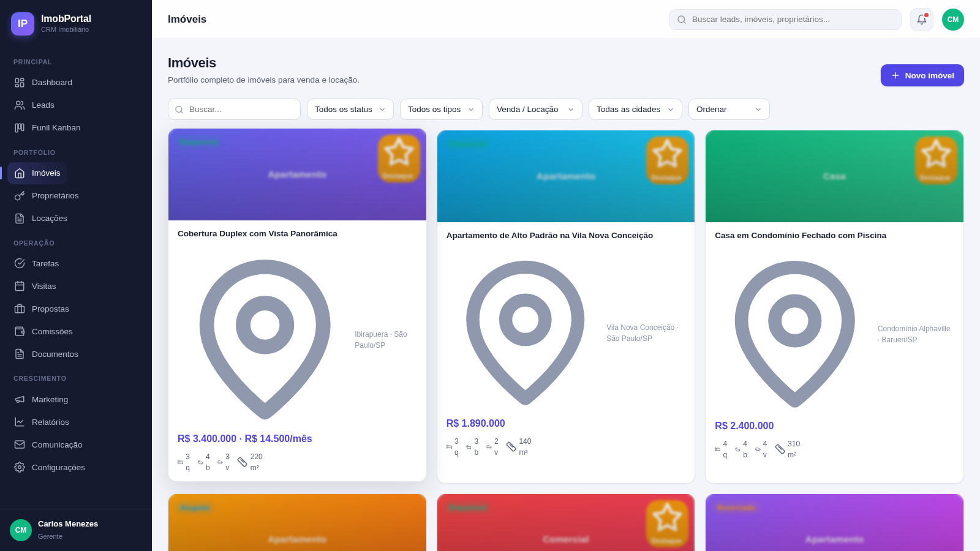Open Funil Kanban board icon
The image size is (980, 551).
[20, 128]
